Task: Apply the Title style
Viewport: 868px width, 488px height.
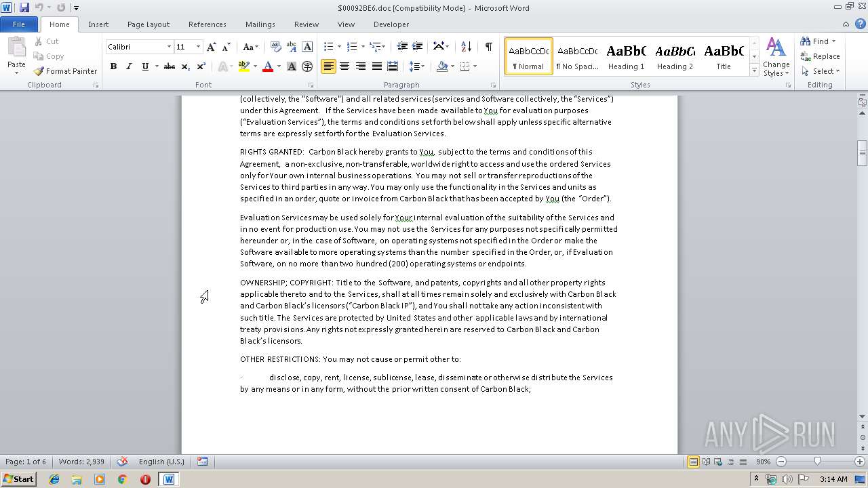Action: (724, 56)
